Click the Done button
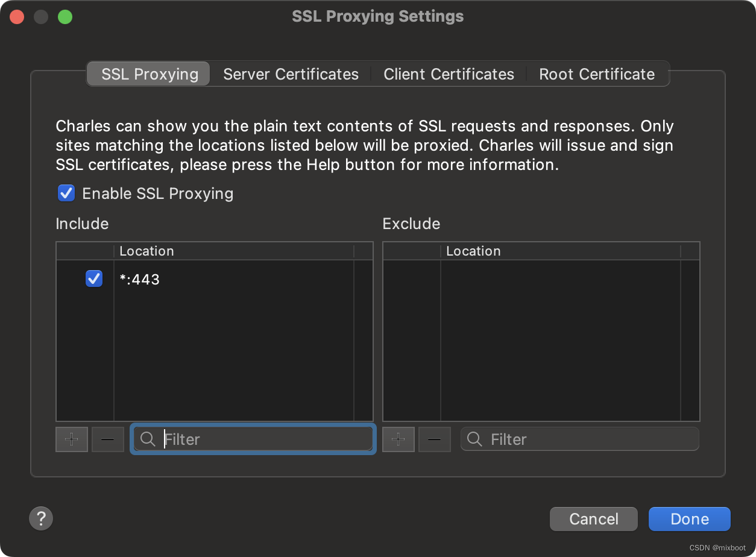 (690, 519)
